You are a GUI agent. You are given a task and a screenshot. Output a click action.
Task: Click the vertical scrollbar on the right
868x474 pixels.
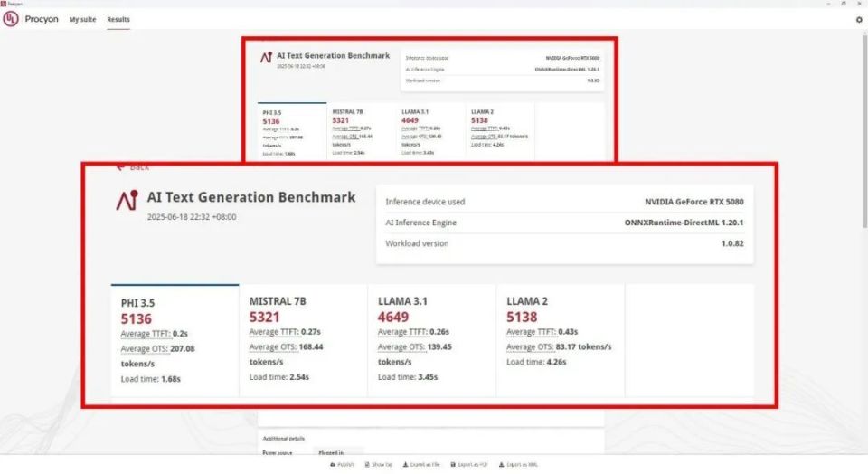click(x=864, y=130)
